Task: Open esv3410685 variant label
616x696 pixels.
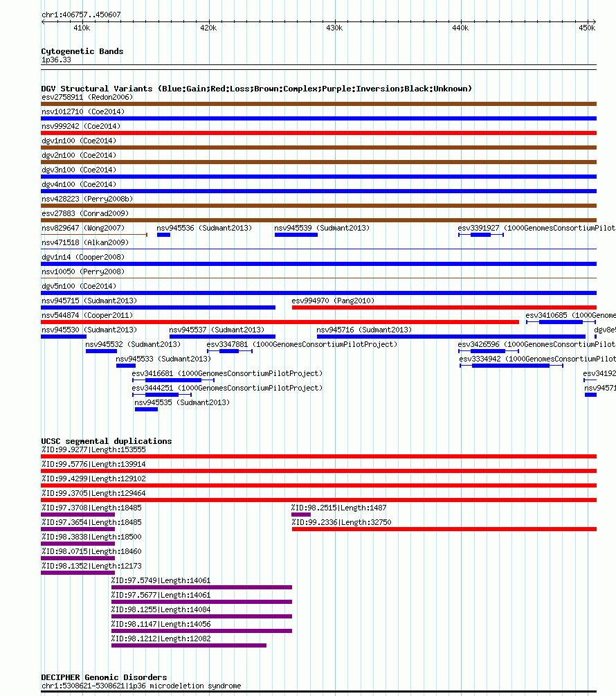Action: (x=571, y=316)
